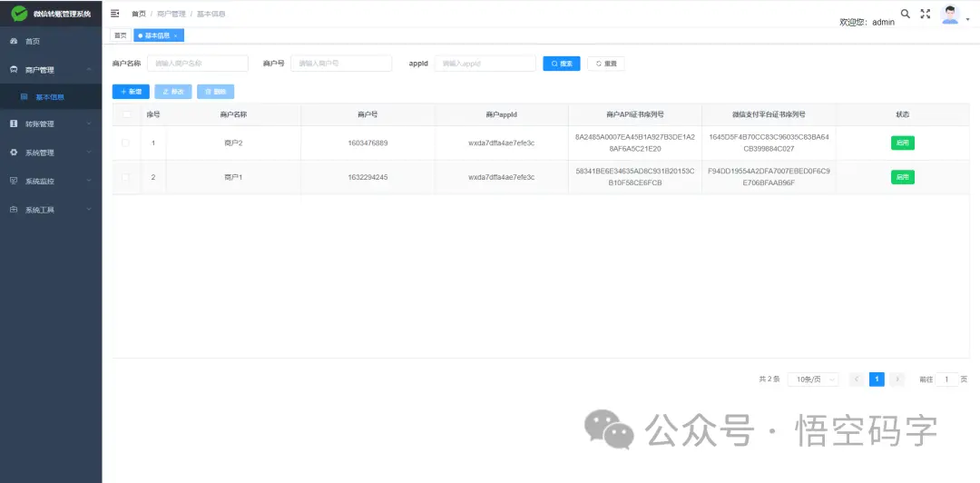The width and height of the screenshot is (980, 483).
Task: Focus the 商户名称 search input
Action: (198, 64)
